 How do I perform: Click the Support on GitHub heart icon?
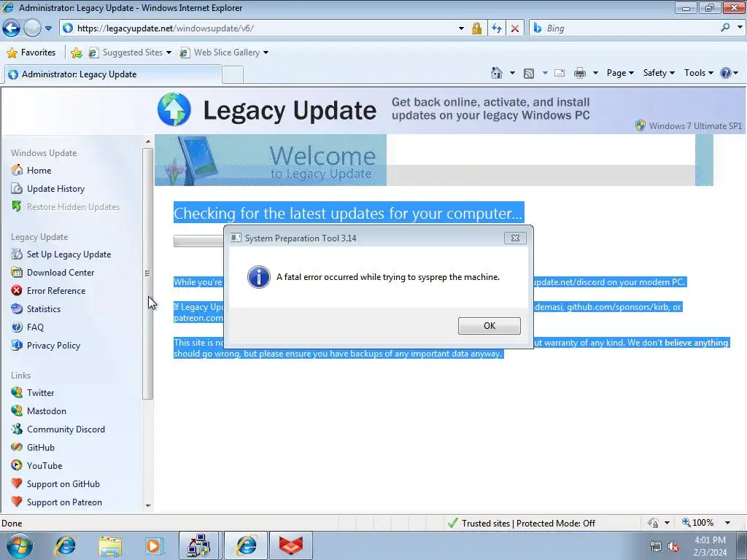coord(17,483)
